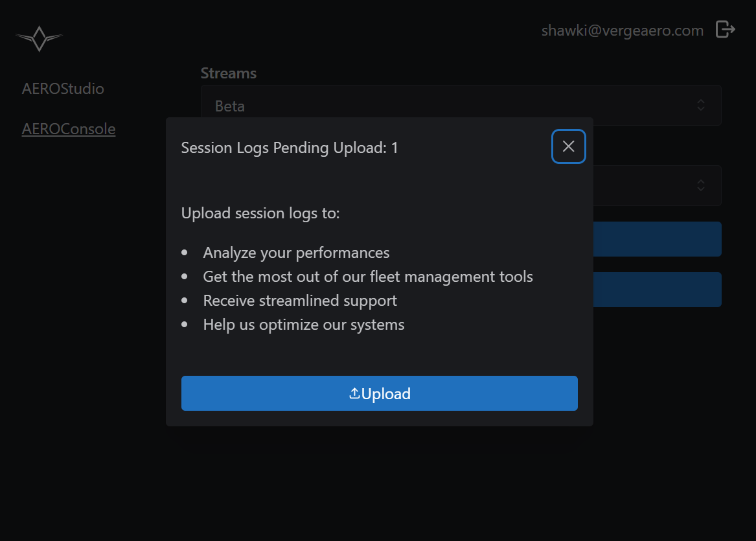Click the shawki@vergeaero.com account email

(x=622, y=30)
